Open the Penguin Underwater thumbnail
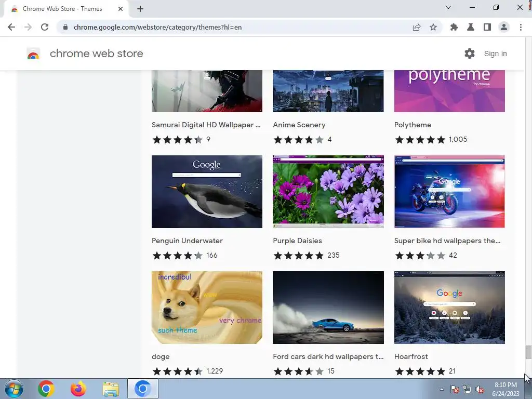Screen dimensions: 532x399 (x=207, y=192)
